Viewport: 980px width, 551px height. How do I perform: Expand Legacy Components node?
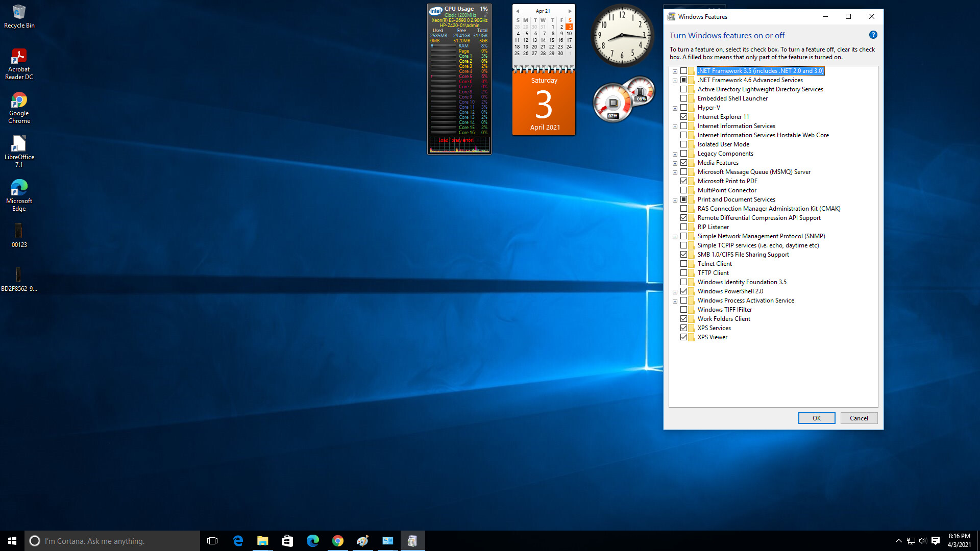pyautogui.click(x=675, y=154)
